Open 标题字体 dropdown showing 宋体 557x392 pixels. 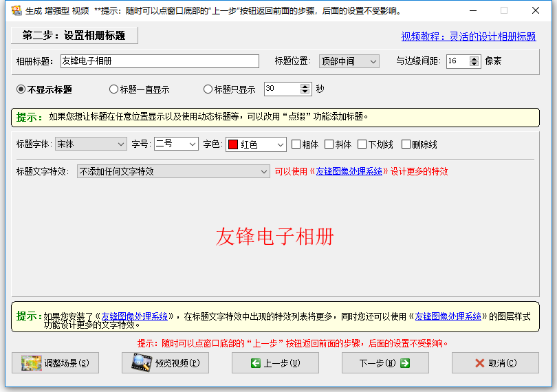(91, 144)
